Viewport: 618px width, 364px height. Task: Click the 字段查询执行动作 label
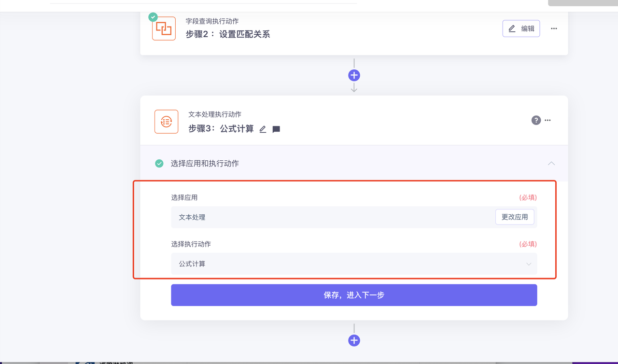coord(212,21)
